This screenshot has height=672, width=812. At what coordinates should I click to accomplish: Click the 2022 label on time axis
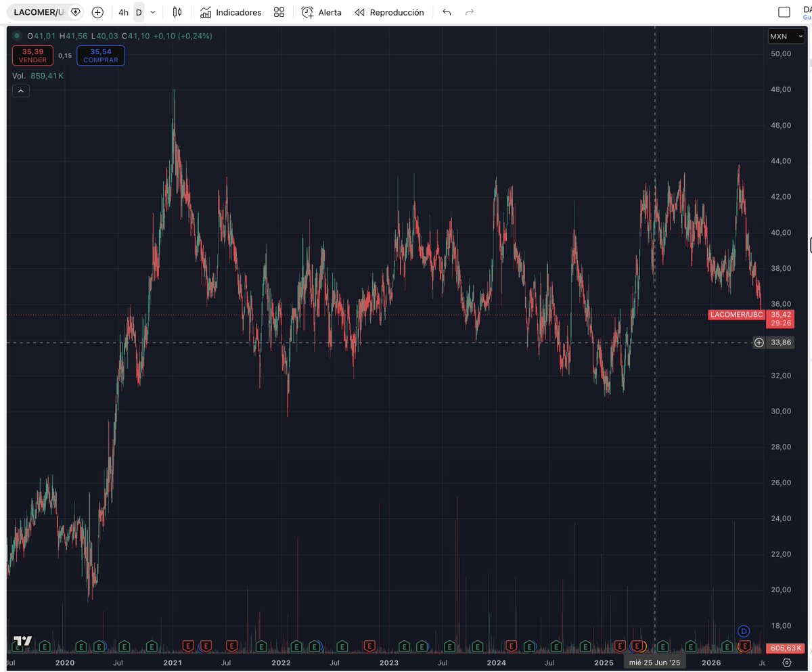[x=281, y=663]
